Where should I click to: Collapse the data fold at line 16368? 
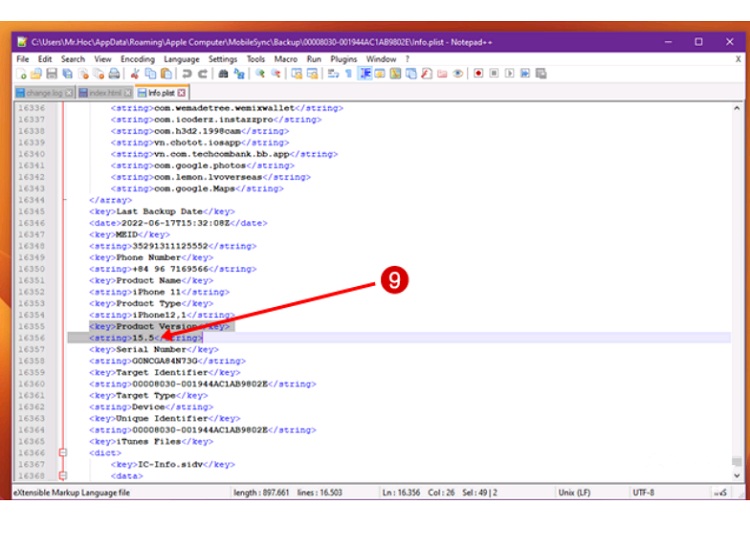click(x=63, y=475)
